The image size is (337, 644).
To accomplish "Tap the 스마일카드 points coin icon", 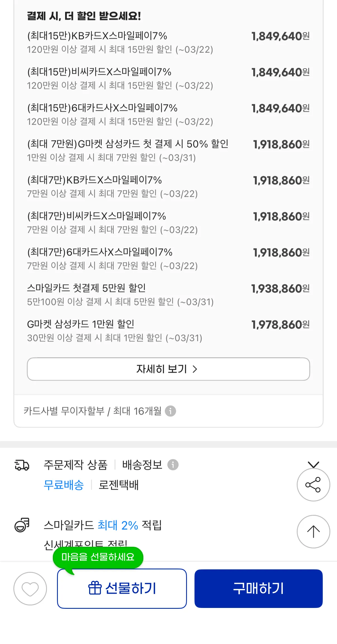I will pyautogui.click(x=22, y=525).
